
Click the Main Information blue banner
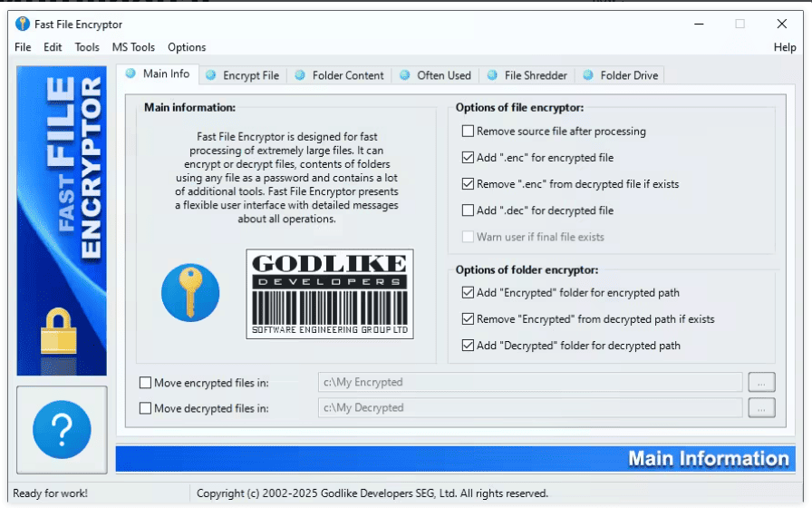click(x=455, y=459)
